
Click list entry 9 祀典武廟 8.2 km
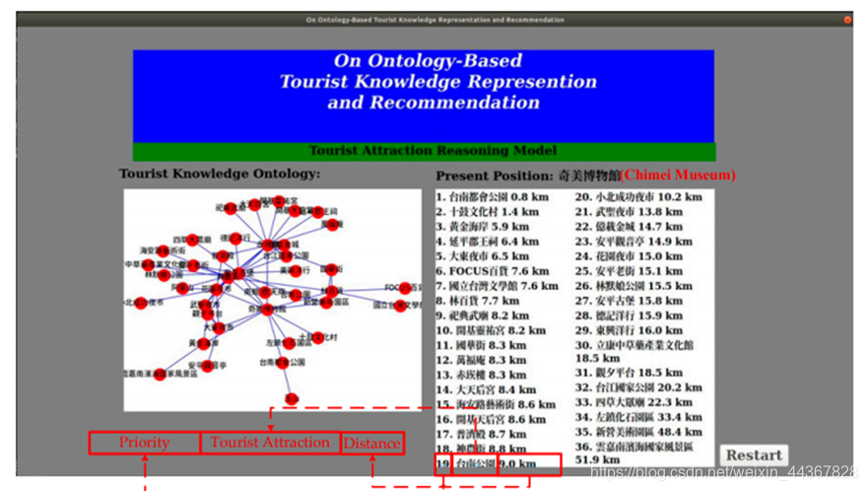pos(482,316)
